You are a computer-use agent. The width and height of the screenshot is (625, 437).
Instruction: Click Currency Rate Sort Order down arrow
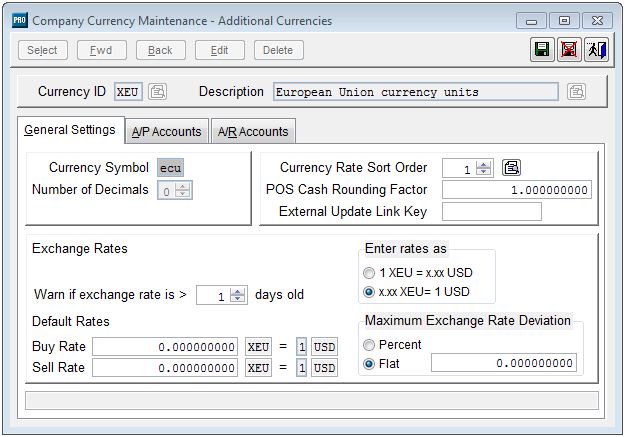point(483,171)
